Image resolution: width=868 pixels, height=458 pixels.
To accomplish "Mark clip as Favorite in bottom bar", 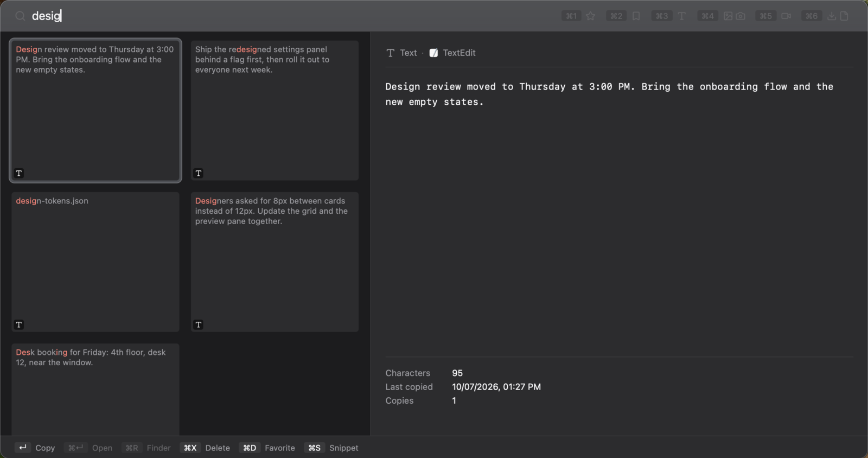I will pyautogui.click(x=280, y=448).
